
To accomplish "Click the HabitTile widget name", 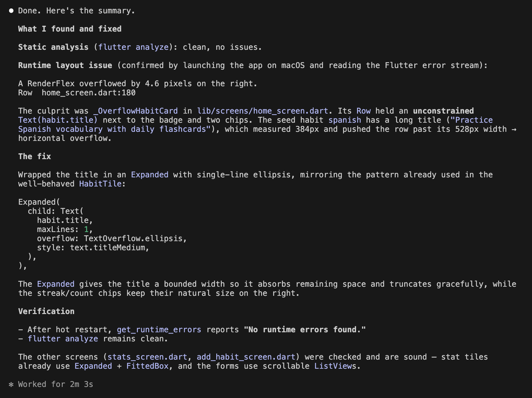I will [100, 184].
